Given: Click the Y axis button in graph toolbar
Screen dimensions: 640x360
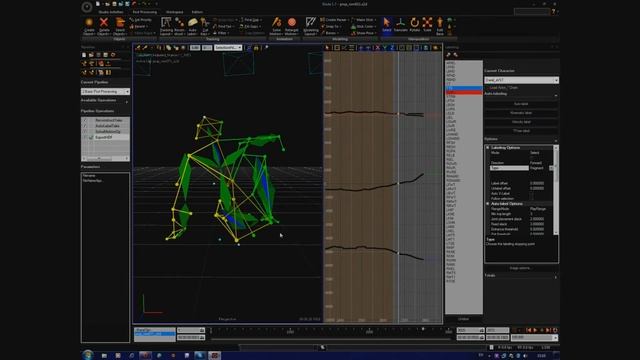Looking at the screenshot, I should click(384, 48).
